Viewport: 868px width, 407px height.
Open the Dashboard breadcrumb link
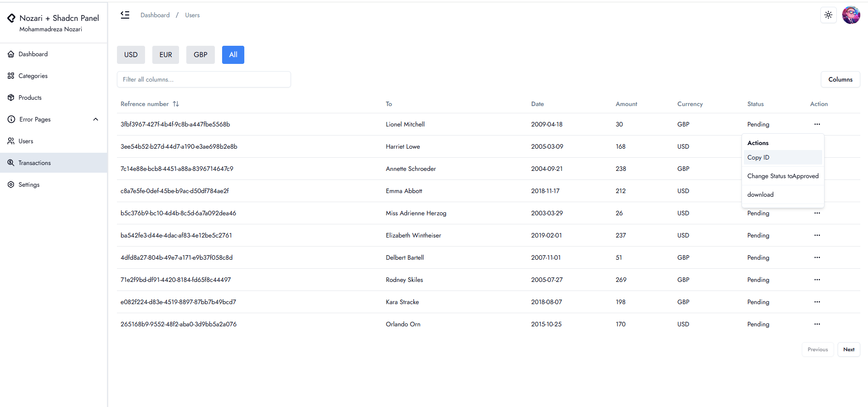155,15
